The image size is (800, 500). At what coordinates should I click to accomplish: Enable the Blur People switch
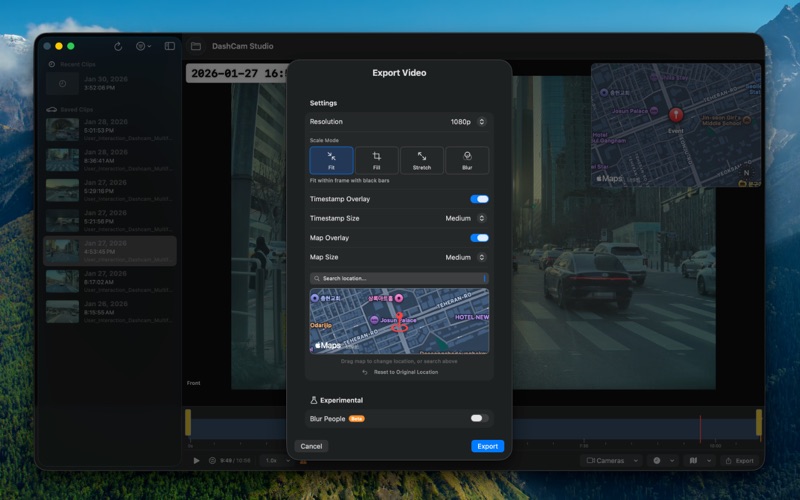tap(480, 418)
